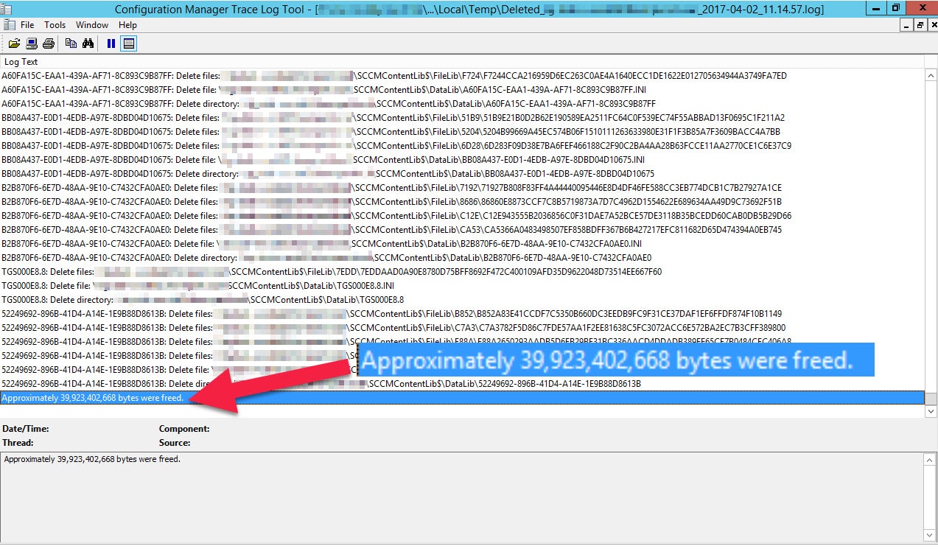
Task: Click the log list scroll up arrow
Action: click(931, 74)
